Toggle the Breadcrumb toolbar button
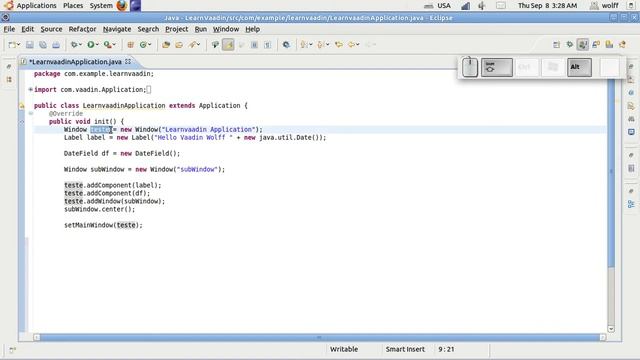 pos(215,45)
